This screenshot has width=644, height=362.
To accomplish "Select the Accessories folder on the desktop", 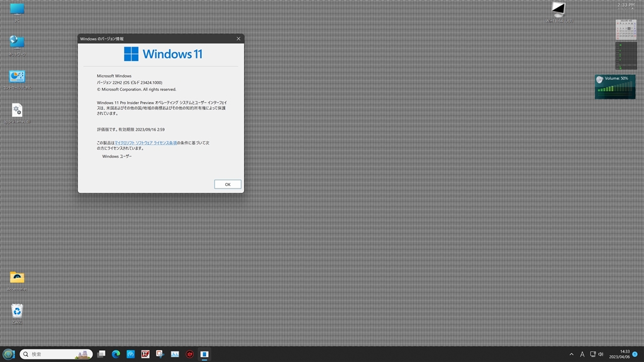I will click(x=17, y=281).
